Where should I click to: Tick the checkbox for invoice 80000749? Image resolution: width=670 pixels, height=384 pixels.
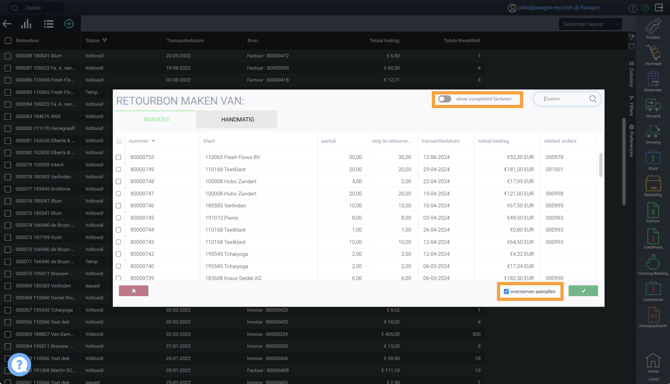118,169
